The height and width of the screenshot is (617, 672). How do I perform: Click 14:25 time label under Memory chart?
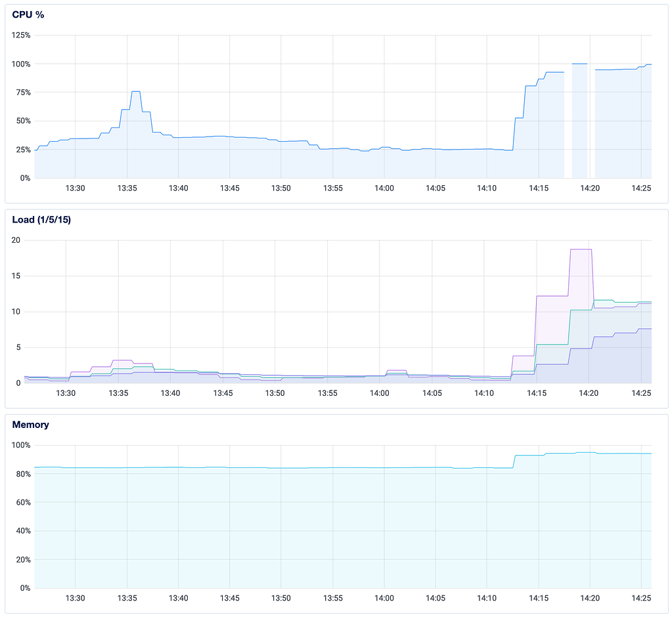tap(641, 598)
